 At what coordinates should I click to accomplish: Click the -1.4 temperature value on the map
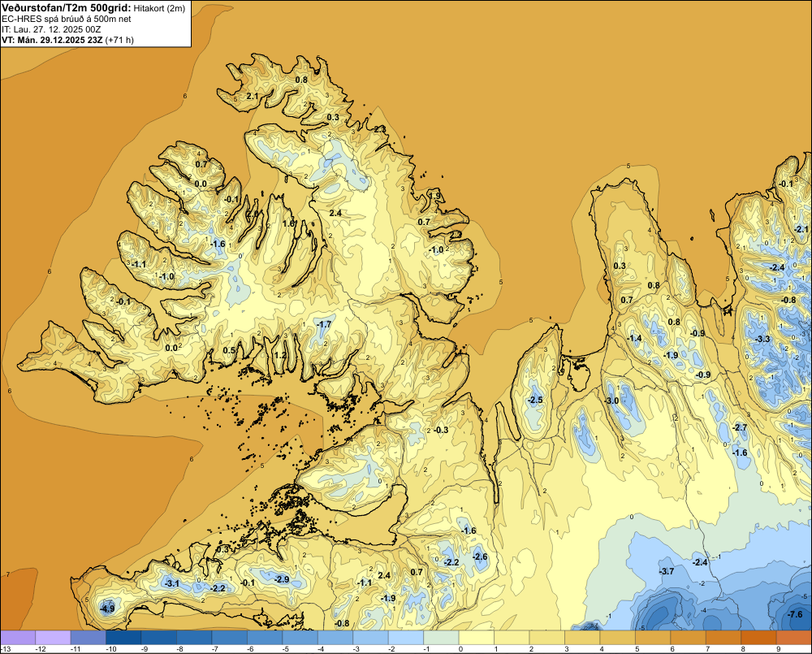click(634, 339)
